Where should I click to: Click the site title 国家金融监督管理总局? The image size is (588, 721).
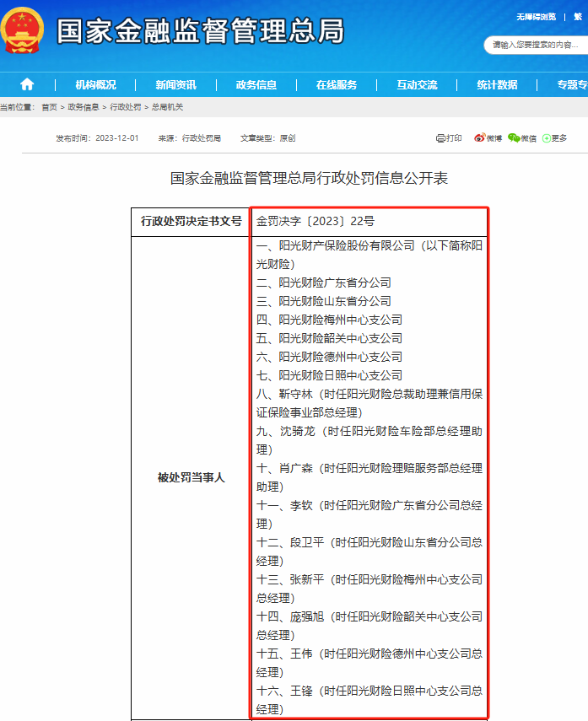[x=201, y=31]
